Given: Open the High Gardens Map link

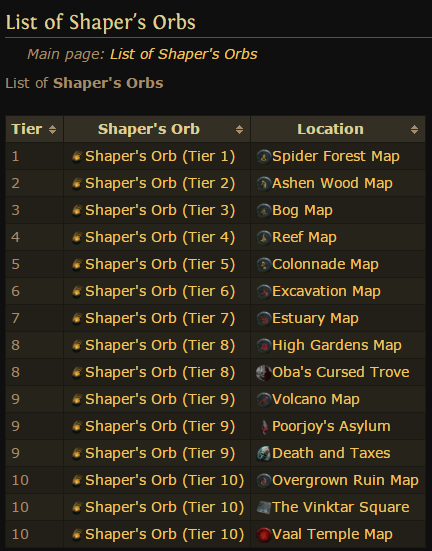Looking at the screenshot, I should click(x=337, y=345).
